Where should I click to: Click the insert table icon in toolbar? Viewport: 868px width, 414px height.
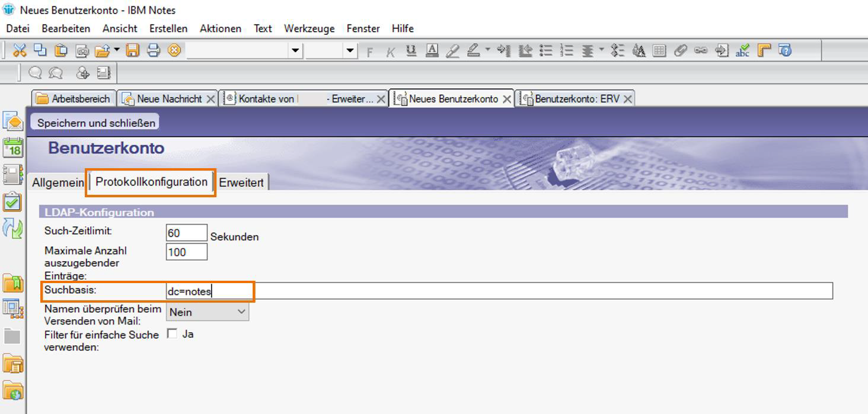point(659,50)
